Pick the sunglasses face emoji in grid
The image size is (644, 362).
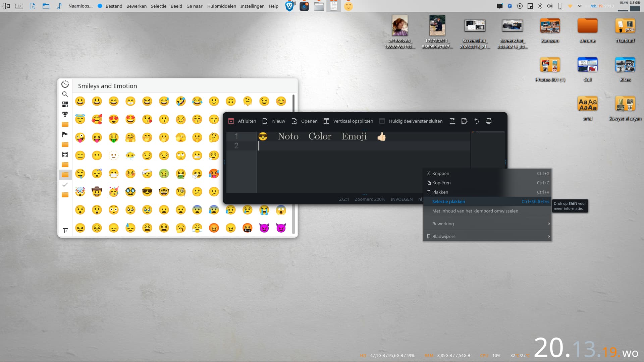pyautogui.click(x=147, y=192)
